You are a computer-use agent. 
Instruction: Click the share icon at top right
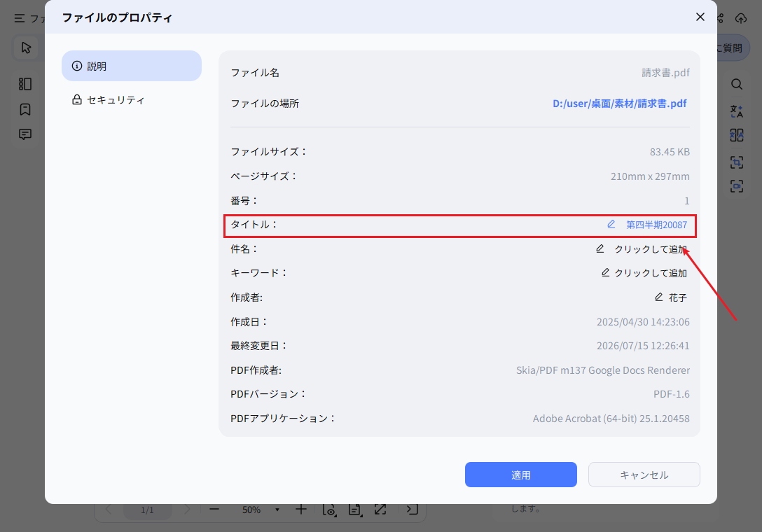[721, 18]
